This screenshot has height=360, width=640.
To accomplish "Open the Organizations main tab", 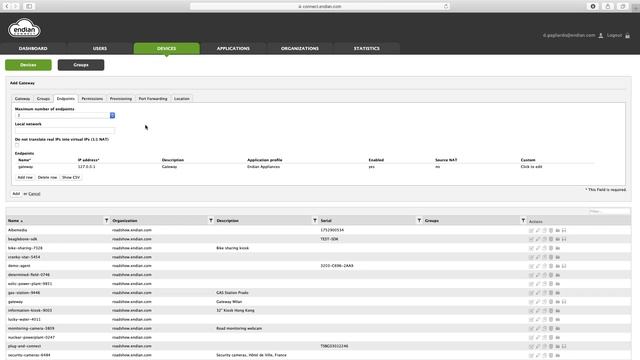I will (x=300, y=49).
